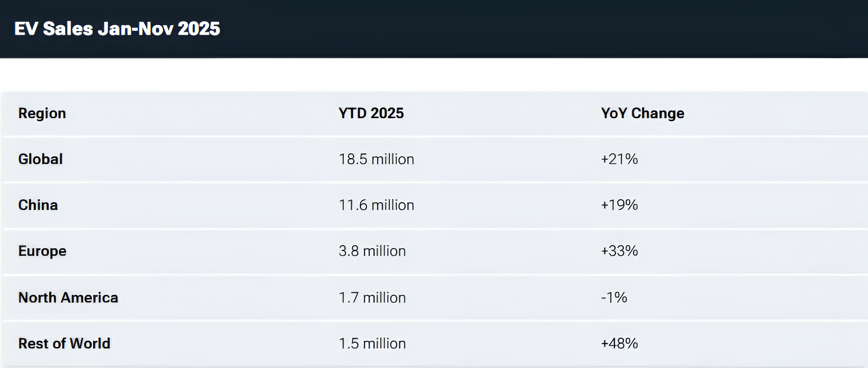Screen dimensions: 868x368
Task: Click the white gap between banner and table
Action: [434, 75]
